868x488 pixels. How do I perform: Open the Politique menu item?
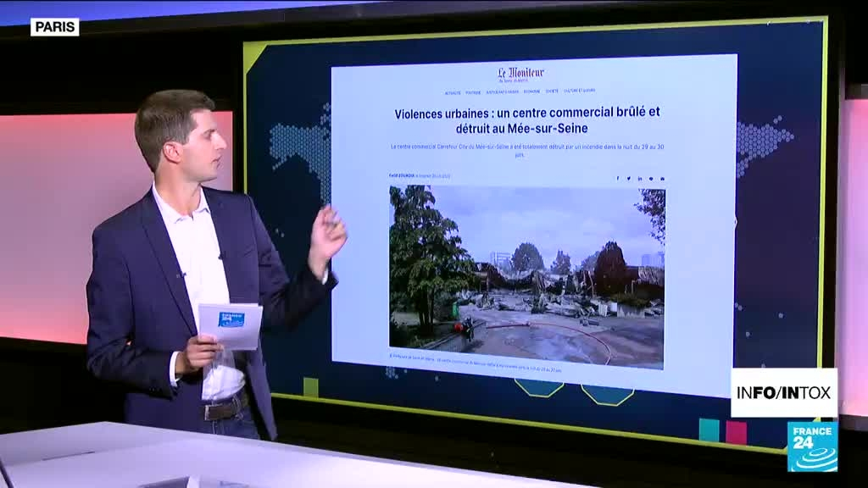coord(473,91)
